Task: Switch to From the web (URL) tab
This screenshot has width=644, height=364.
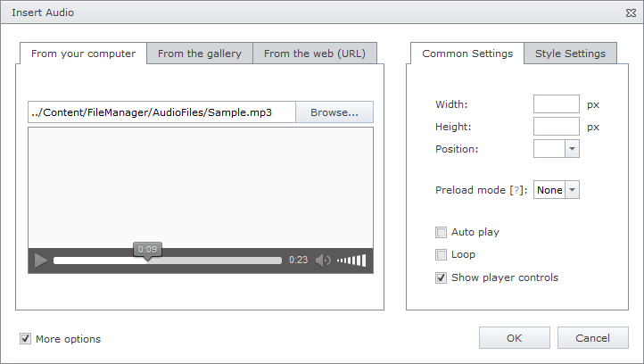Action: point(315,54)
